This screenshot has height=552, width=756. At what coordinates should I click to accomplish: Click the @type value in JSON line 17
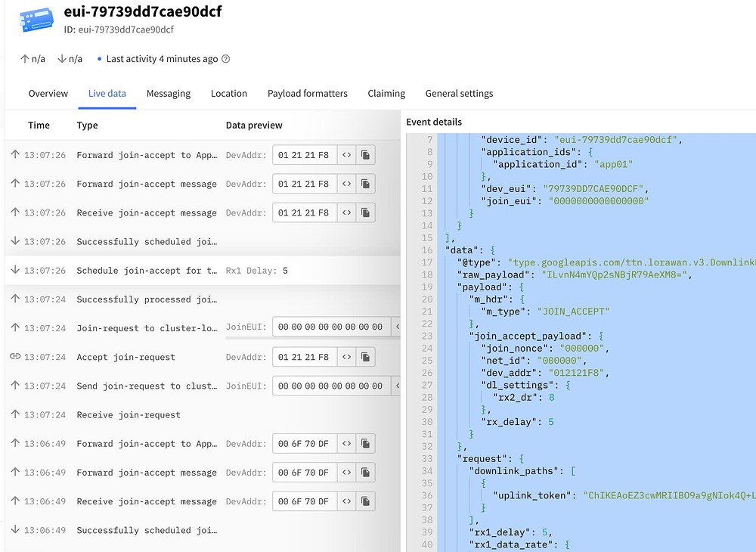coord(631,262)
